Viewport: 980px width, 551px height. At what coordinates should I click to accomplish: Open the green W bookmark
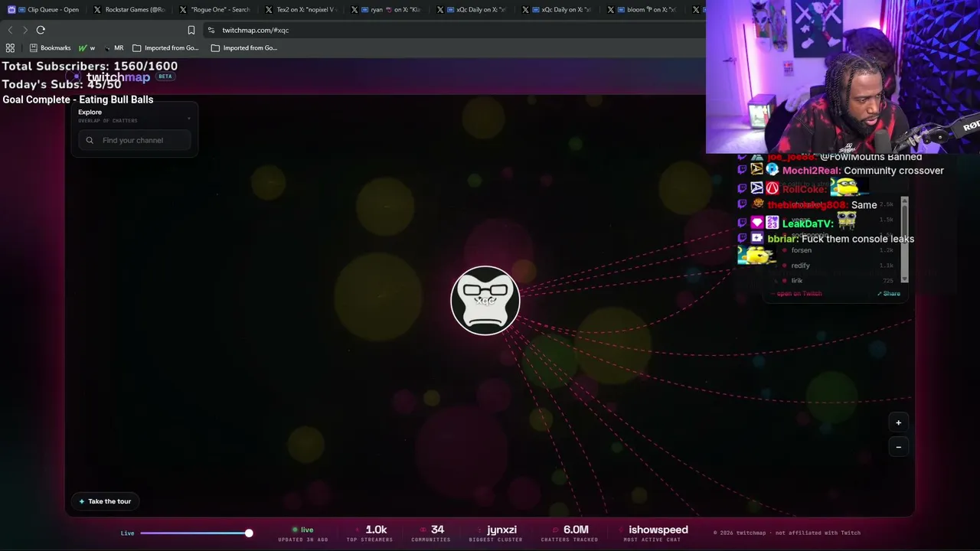point(87,47)
